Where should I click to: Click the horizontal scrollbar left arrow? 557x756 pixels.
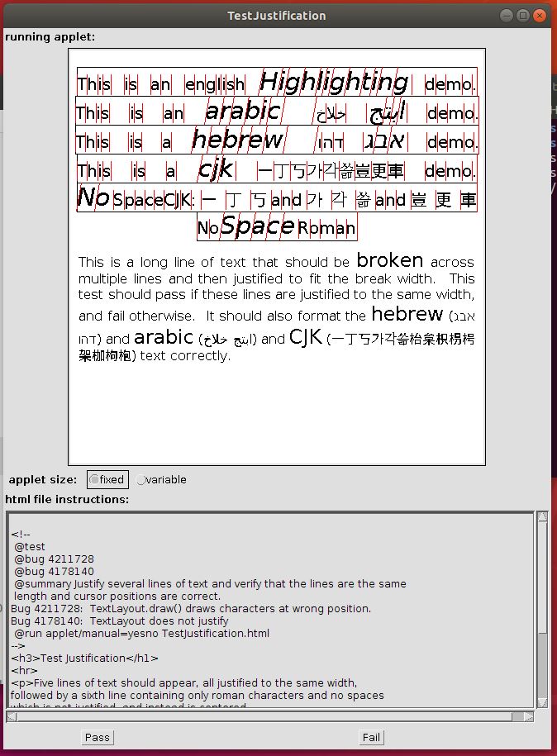click(x=11, y=716)
